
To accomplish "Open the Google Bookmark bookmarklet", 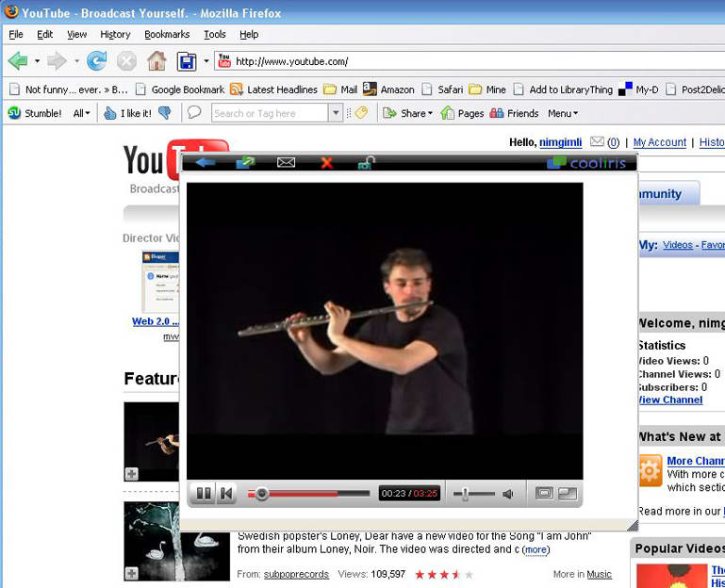I will (x=180, y=90).
